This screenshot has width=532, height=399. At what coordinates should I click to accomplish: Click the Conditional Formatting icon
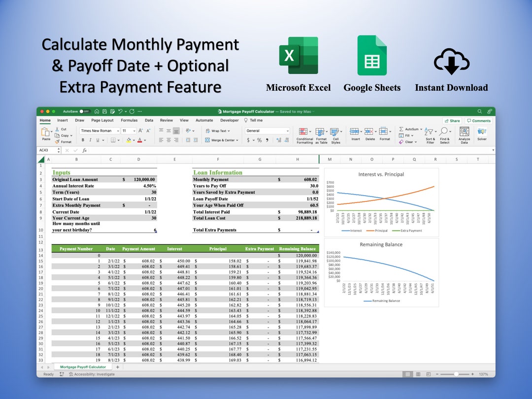(x=304, y=132)
